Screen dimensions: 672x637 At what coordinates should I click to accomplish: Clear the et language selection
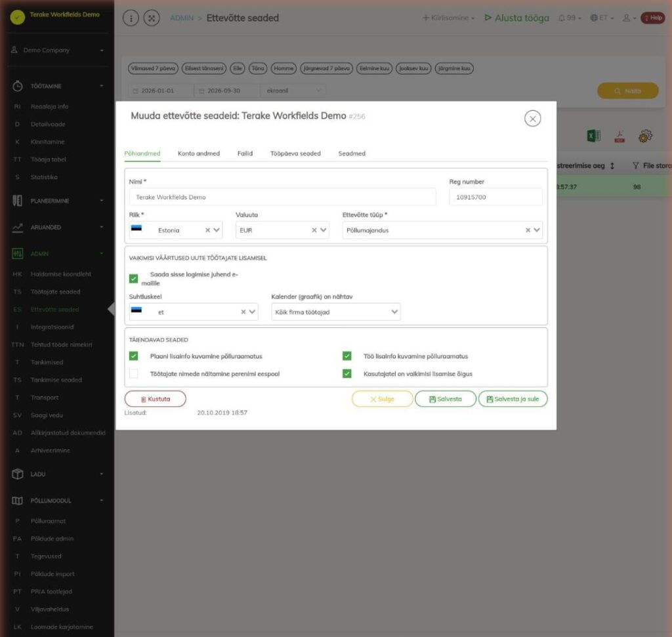[x=243, y=312]
